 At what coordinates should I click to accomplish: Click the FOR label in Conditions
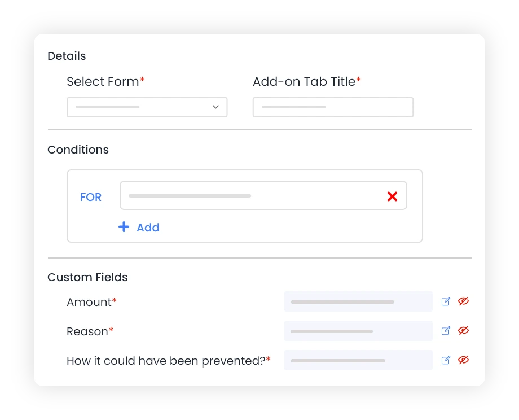click(91, 197)
